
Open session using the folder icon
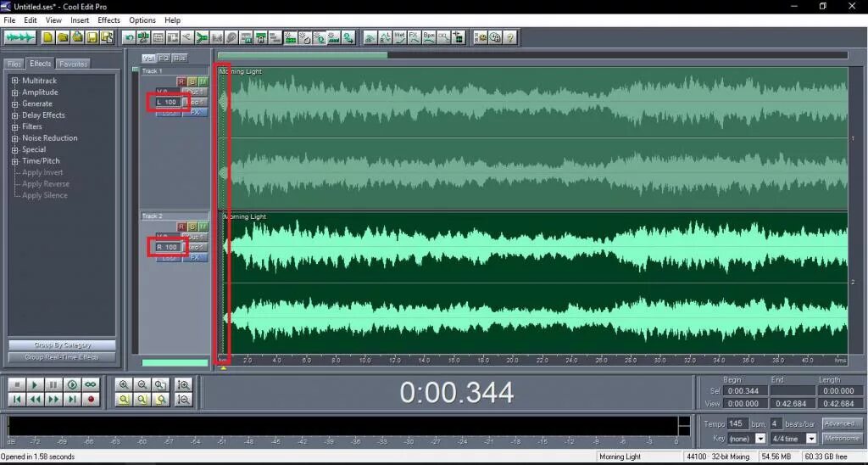63,37
